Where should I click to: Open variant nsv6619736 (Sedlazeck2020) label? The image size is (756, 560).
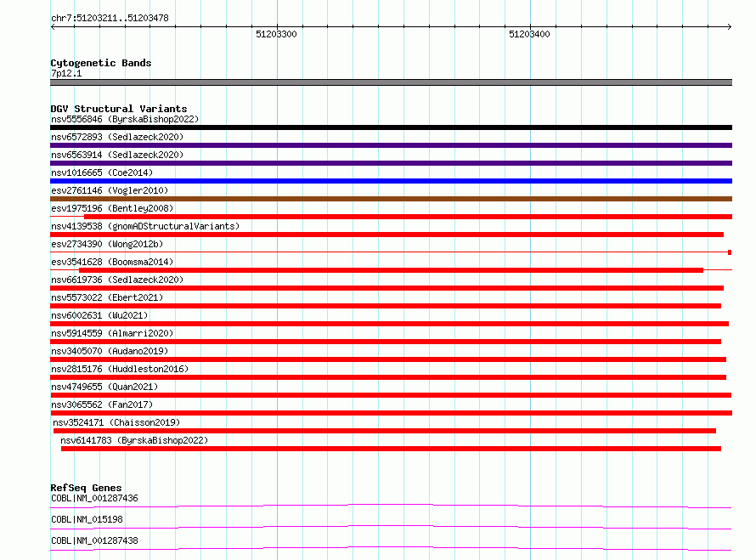pyautogui.click(x=117, y=280)
